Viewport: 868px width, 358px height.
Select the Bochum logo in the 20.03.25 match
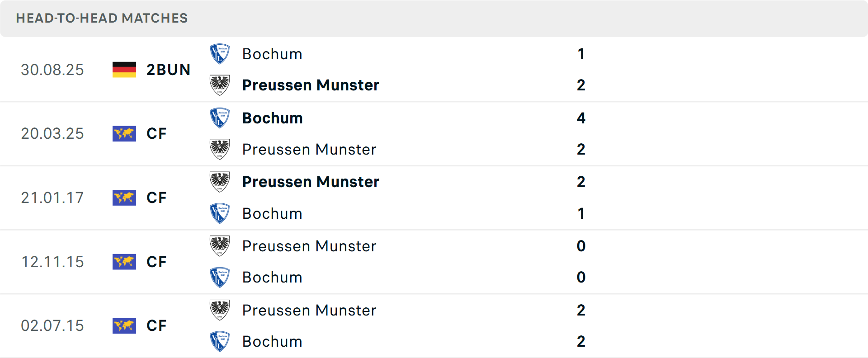(x=220, y=117)
